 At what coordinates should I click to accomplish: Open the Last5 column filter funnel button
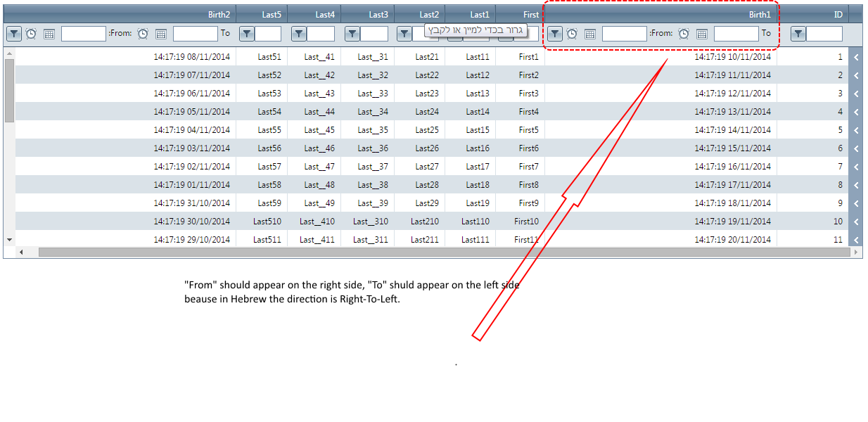[246, 33]
